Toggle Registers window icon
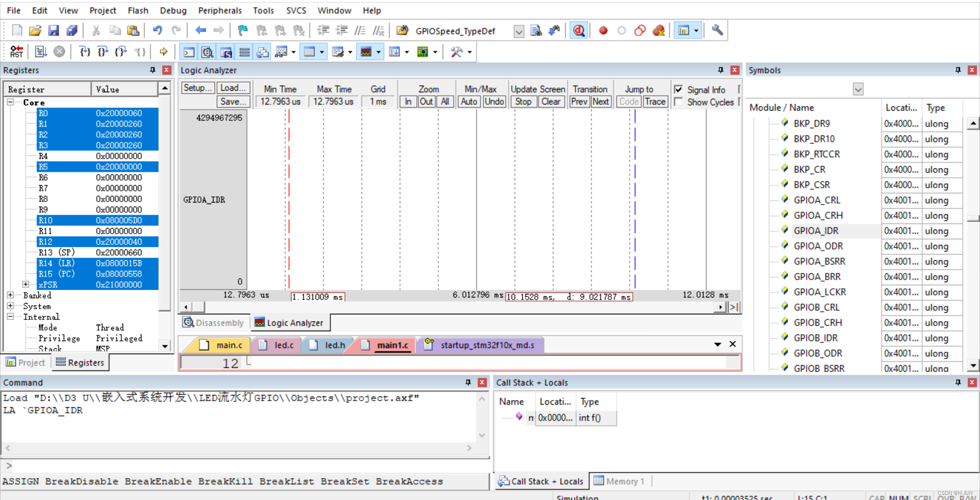The height and width of the screenshot is (500, 980). [x=244, y=52]
